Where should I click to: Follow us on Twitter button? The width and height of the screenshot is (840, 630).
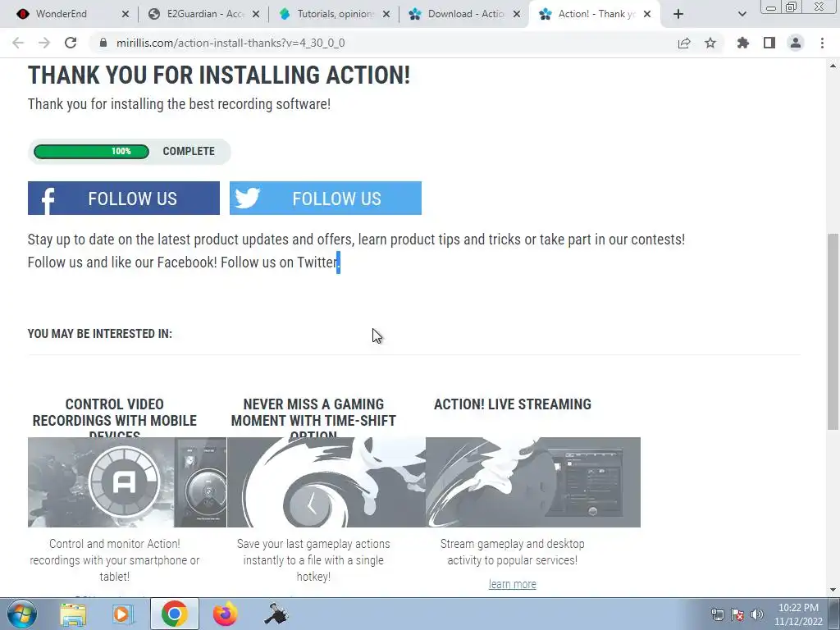pyautogui.click(x=326, y=199)
